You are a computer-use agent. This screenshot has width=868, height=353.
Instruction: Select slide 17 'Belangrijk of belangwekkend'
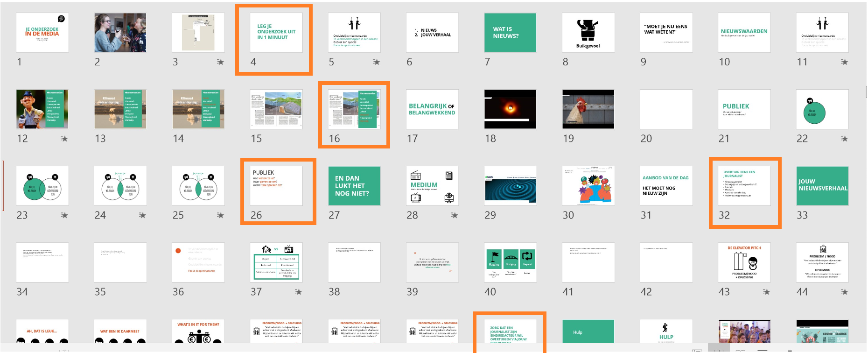point(432,109)
